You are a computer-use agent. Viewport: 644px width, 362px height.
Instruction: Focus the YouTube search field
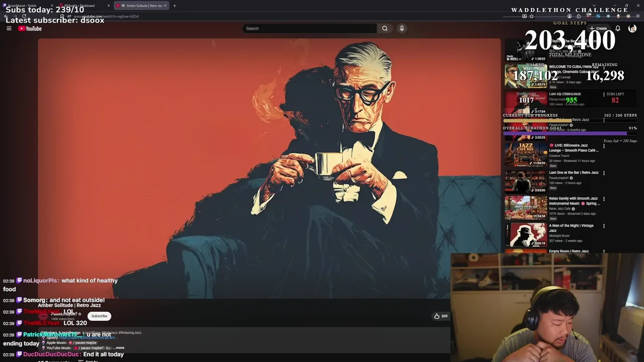pos(309,29)
